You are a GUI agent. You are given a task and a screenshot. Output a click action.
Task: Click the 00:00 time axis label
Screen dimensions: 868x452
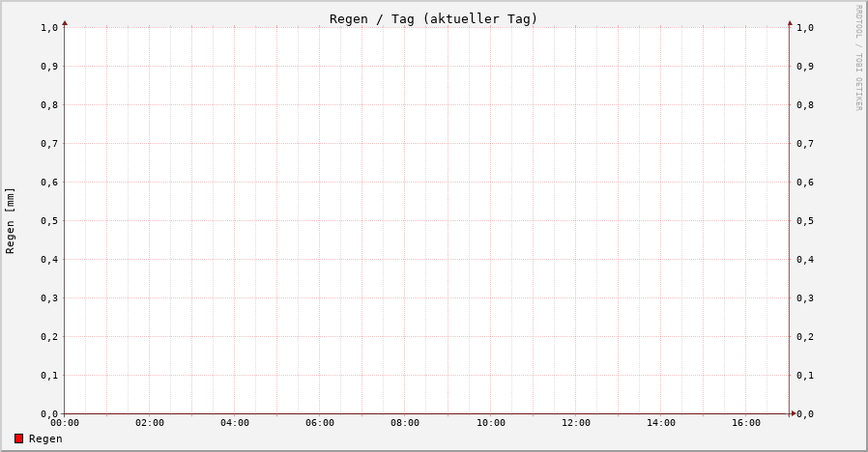(65, 423)
